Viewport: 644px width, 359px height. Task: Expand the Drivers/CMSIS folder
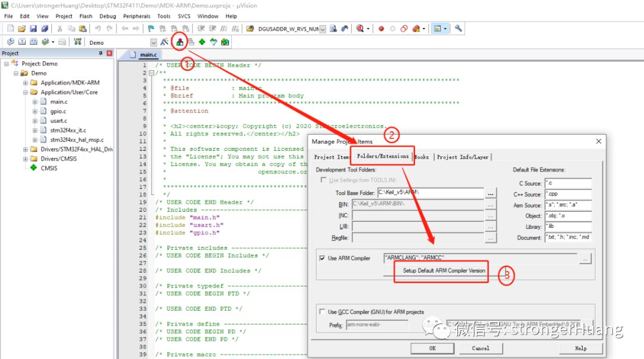click(26, 159)
